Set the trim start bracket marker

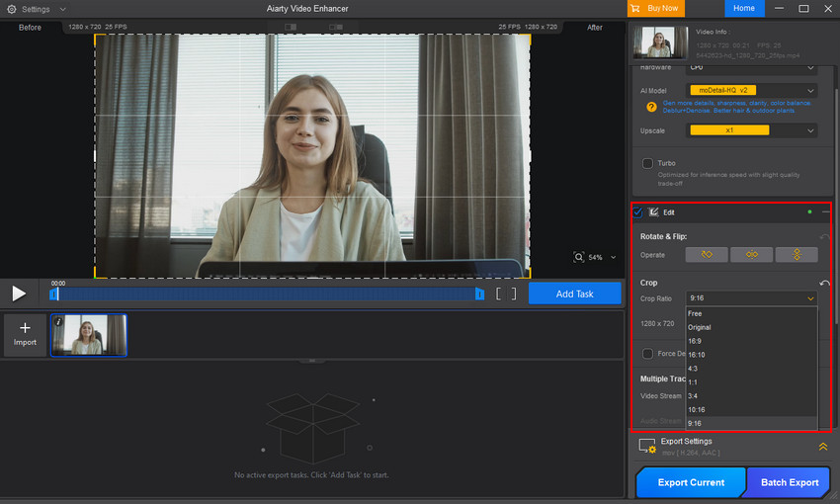click(x=499, y=294)
